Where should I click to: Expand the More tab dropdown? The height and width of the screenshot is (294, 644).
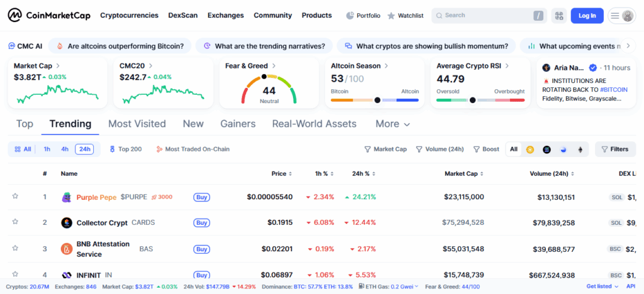392,124
